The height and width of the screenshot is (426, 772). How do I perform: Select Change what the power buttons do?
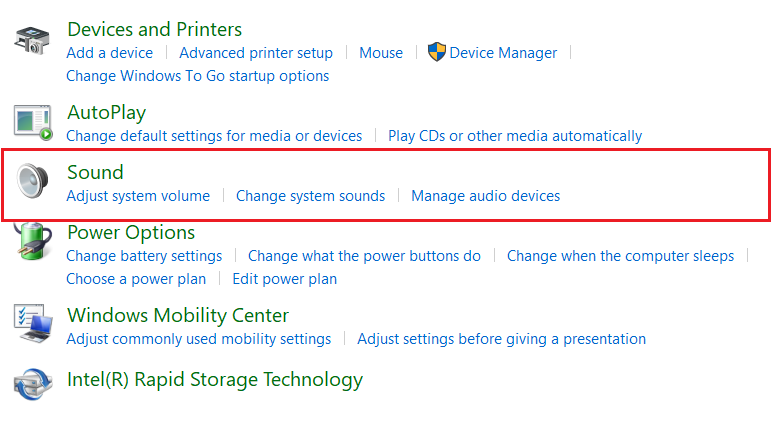tap(364, 256)
